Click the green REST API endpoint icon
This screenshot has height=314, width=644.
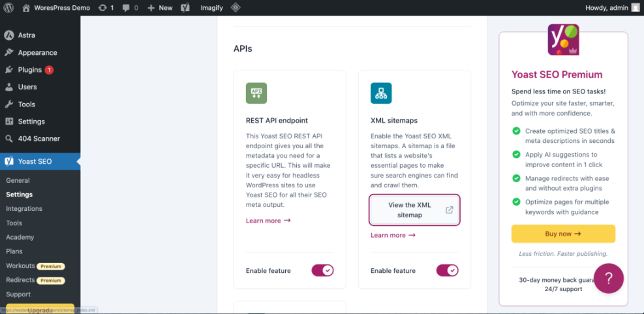[256, 93]
